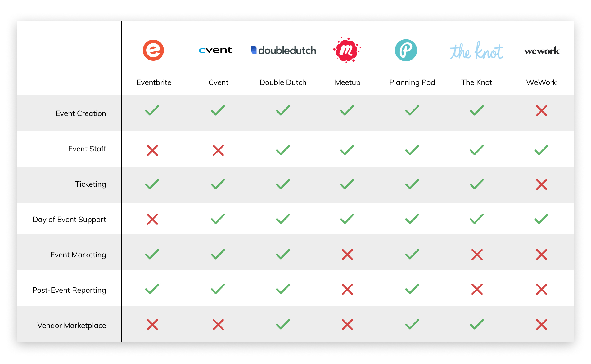The width and height of the screenshot is (591, 364).
Task: Select the Day of Event Support label
Action: (x=69, y=220)
